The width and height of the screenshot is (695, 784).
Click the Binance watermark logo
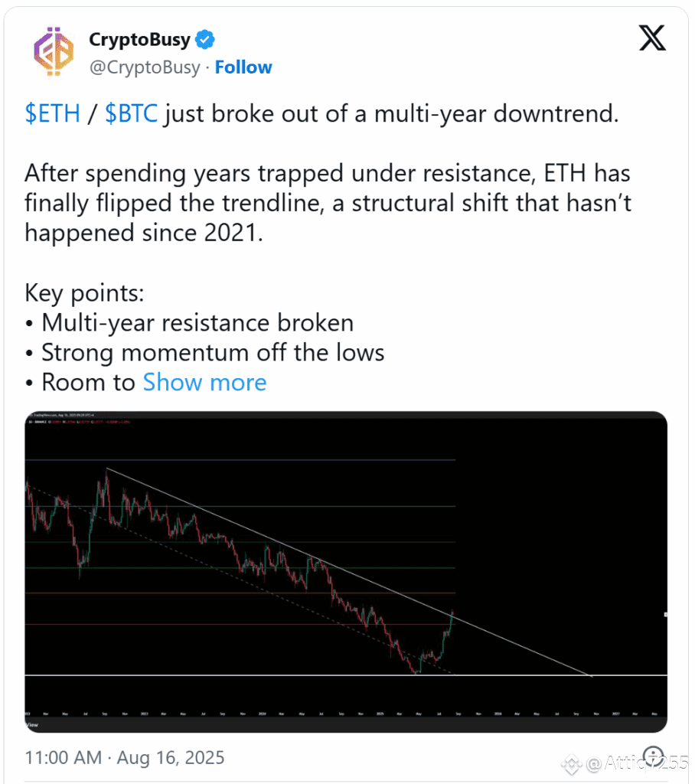click(x=572, y=764)
